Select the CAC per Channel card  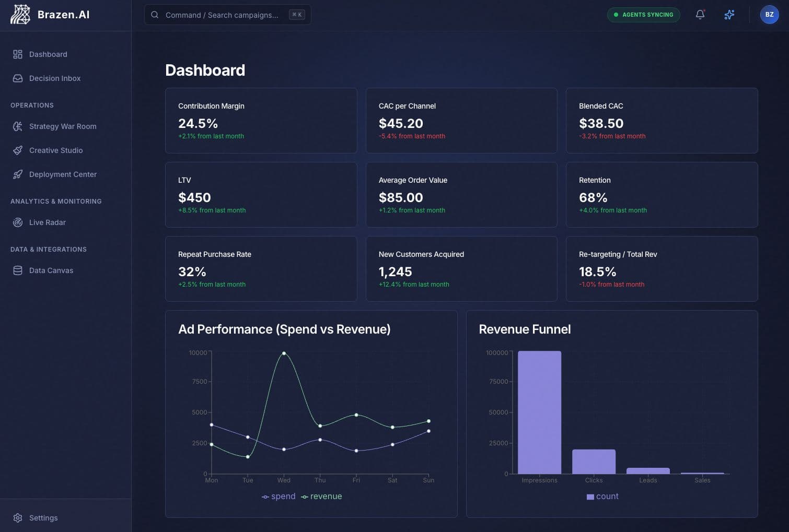click(461, 121)
